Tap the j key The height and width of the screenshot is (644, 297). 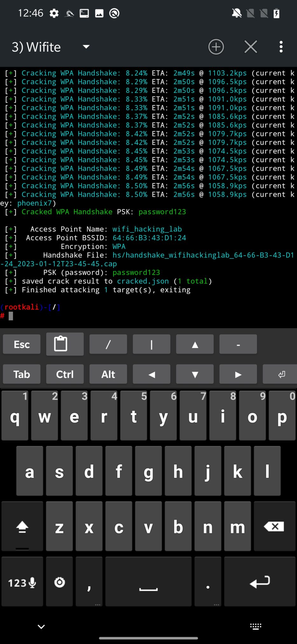pos(208,471)
